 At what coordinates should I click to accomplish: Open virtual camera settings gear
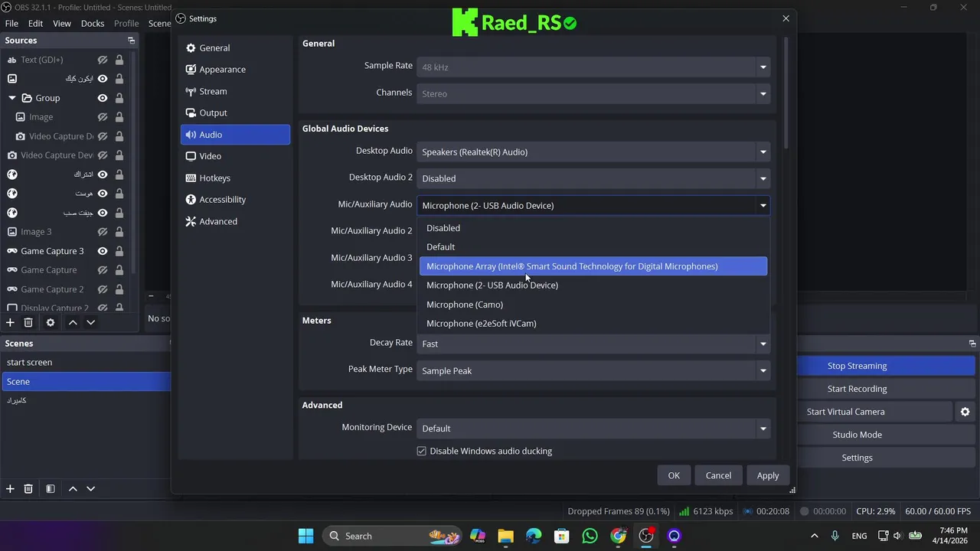pyautogui.click(x=965, y=412)
